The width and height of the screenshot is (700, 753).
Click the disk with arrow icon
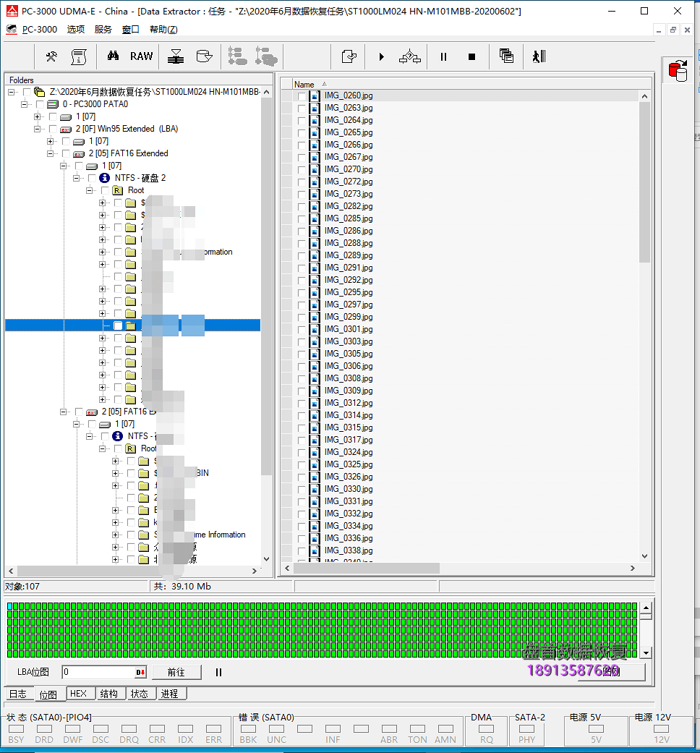(205, 56)
